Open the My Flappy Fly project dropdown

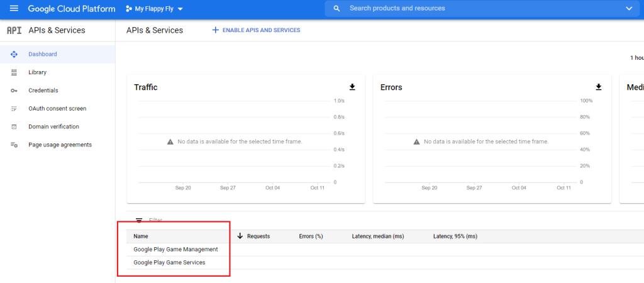[154, 9]
